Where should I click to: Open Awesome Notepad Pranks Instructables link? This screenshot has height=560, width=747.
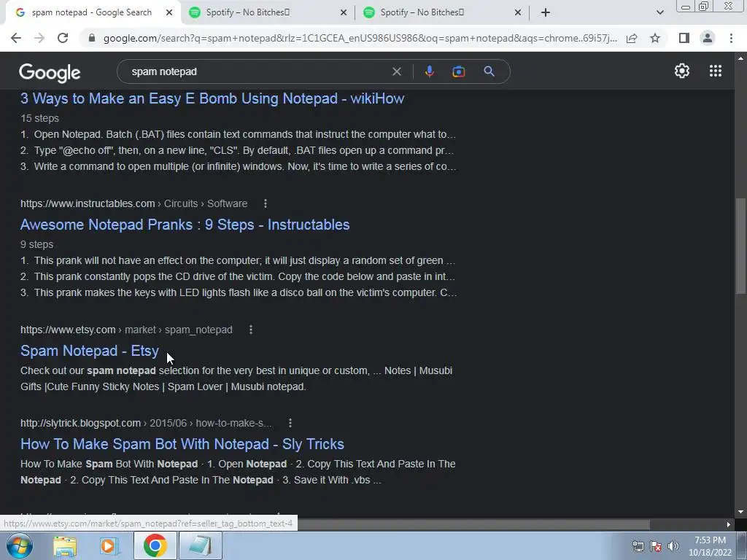185,225
